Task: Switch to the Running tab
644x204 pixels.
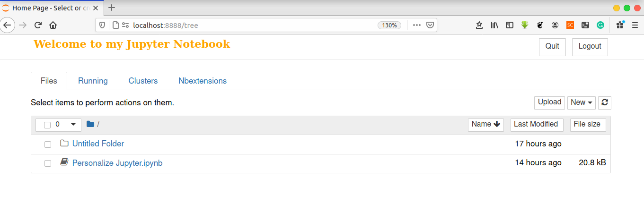Action: tap(93, 81)
